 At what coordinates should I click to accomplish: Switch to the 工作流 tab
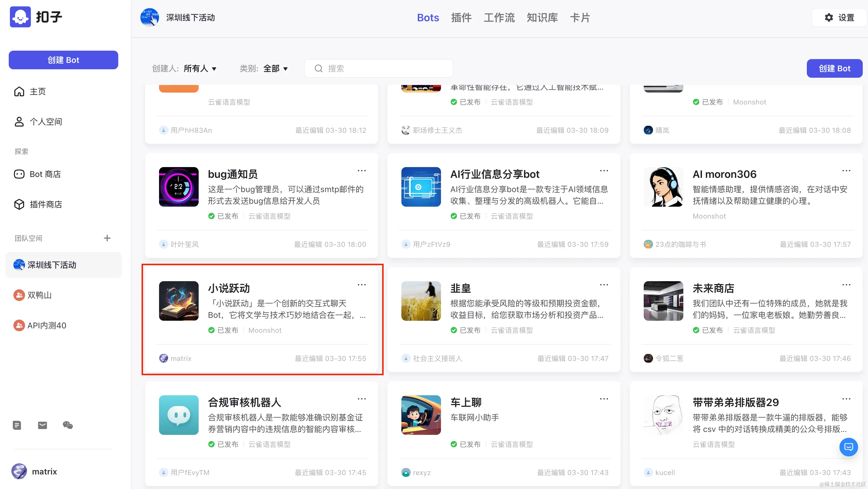pos(499,17)
